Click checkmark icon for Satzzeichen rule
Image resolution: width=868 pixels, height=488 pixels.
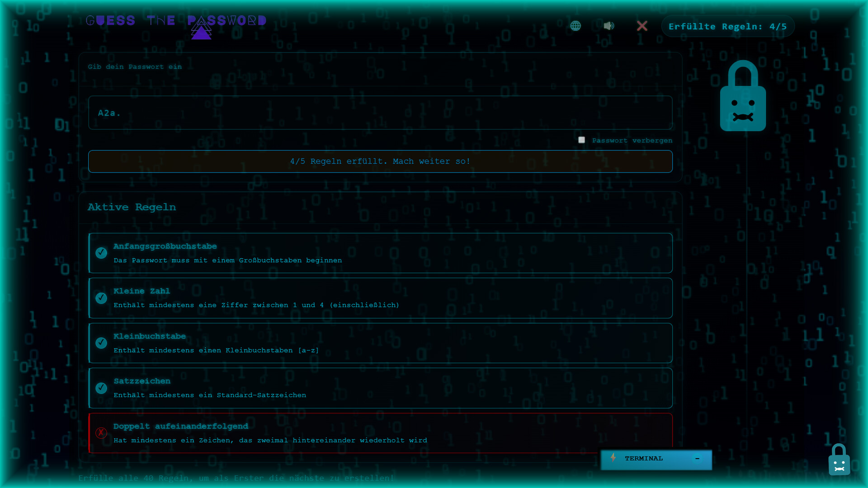click(101, 388)
